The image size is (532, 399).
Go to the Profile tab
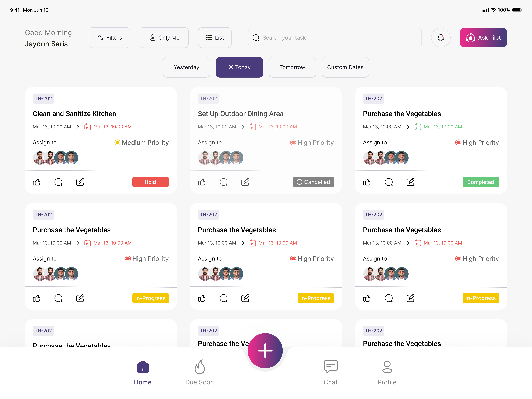tap(387, 373)
